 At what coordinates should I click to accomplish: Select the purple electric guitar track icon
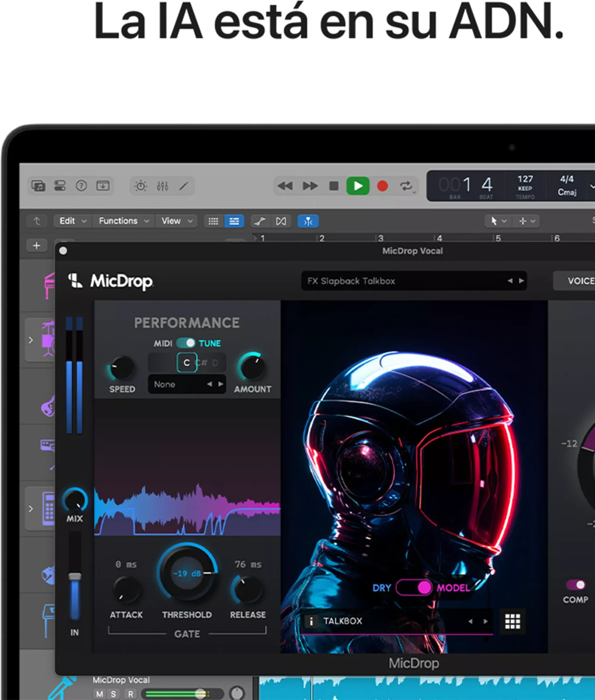coord(48,407)
